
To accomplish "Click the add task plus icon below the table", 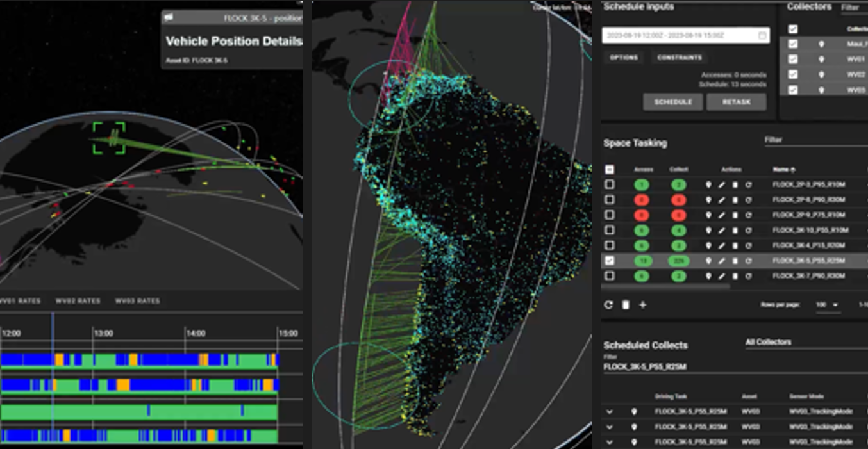I will pyautogui.click(x=642, y=305).
